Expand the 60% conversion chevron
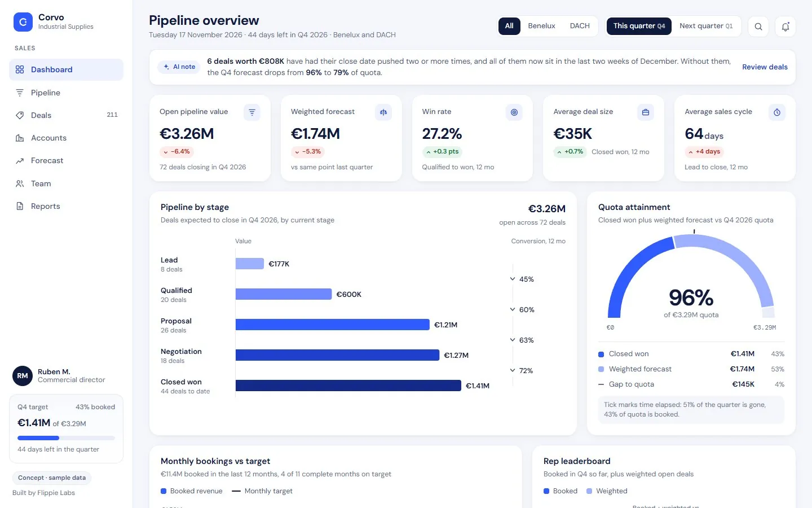 (513, 309)
